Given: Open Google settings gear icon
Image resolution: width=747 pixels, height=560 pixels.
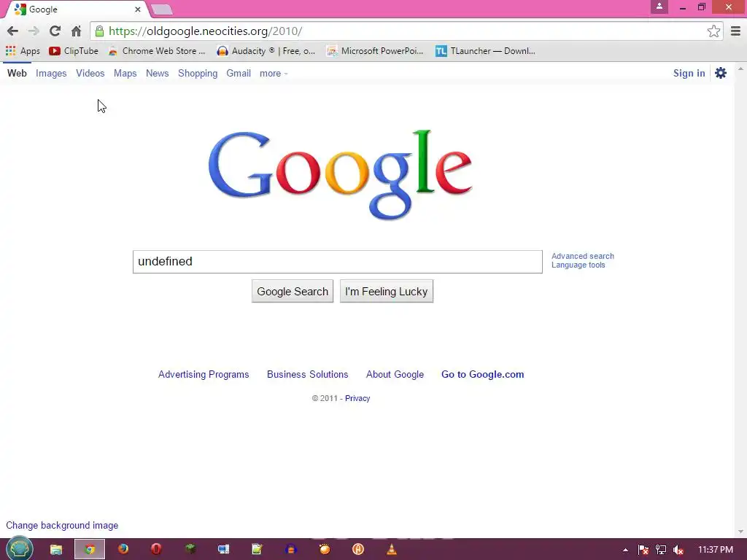Looking at the screenshot, I should coord(720,73).
